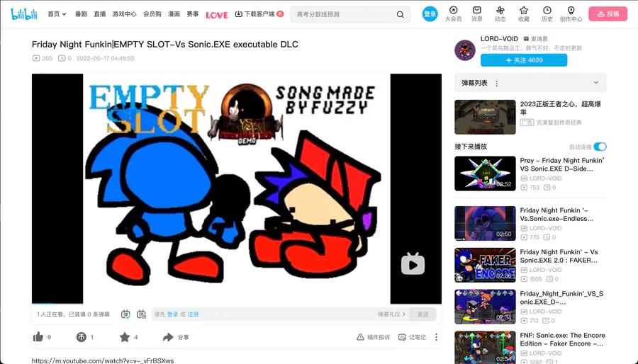
Task: Report video via 稿件投诉
Action: 373,337
